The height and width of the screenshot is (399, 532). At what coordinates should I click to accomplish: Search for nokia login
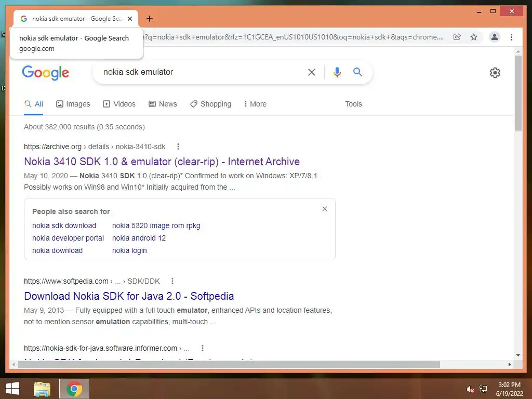pyautogui.click(x=129, y=251)
